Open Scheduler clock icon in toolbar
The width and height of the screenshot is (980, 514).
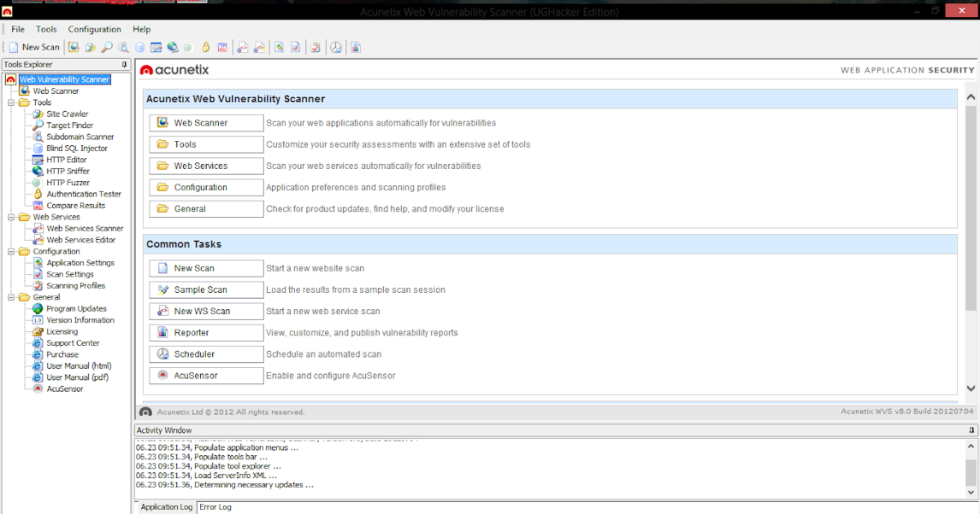(x=336, y=47)
